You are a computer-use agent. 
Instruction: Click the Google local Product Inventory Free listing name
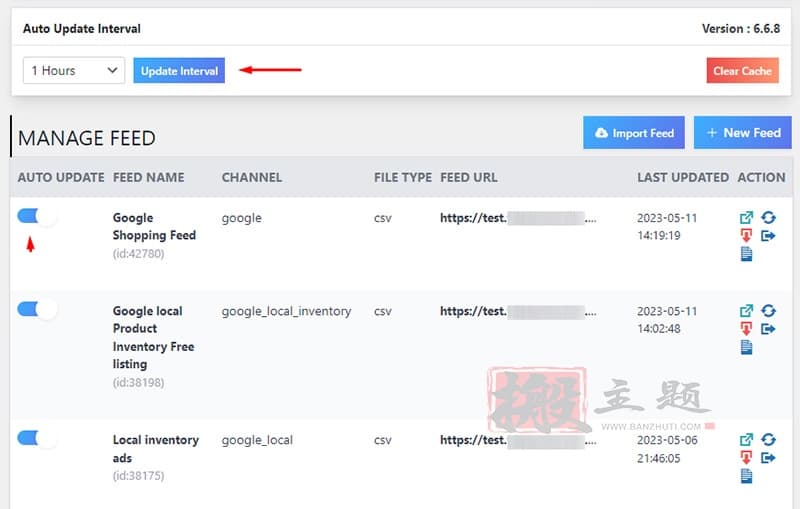154,338
